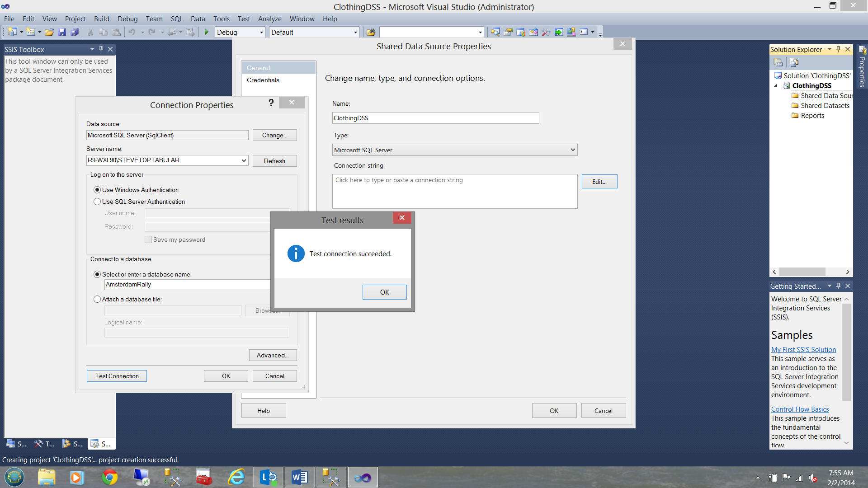Viewport: 868px width, 488px height.
Task: Select the Credentials page tab
Action: [263, 80]
